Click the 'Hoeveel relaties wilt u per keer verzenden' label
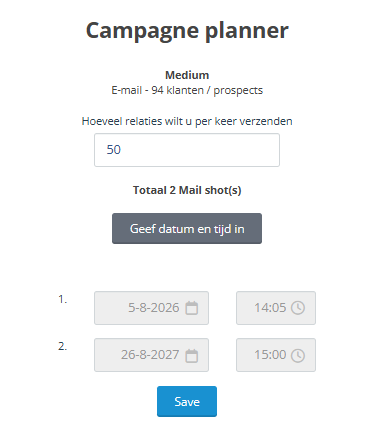 (187, 121)
